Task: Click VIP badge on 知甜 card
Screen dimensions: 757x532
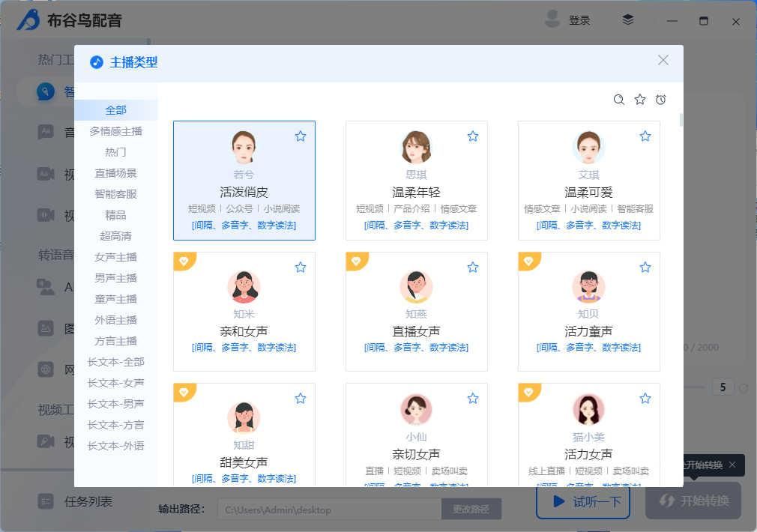Action: pyautogui.click(x=184, y=392)
